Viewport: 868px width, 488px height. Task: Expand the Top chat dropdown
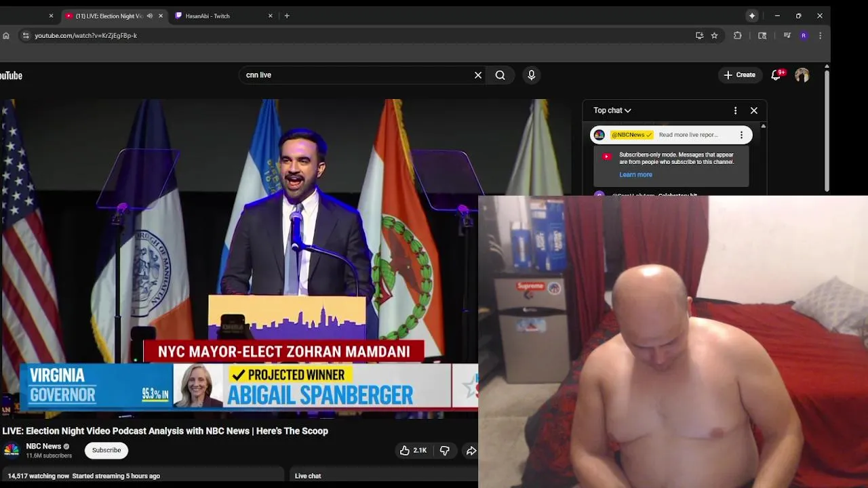[612, 110]
